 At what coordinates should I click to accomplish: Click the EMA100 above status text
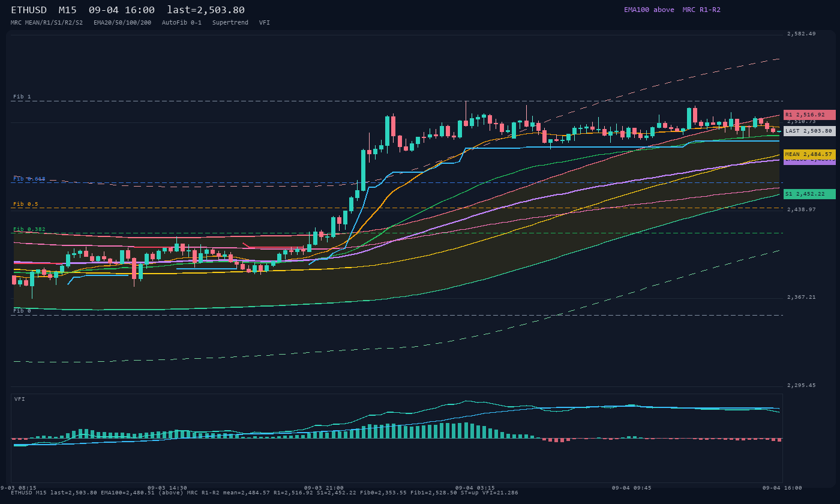649,10
